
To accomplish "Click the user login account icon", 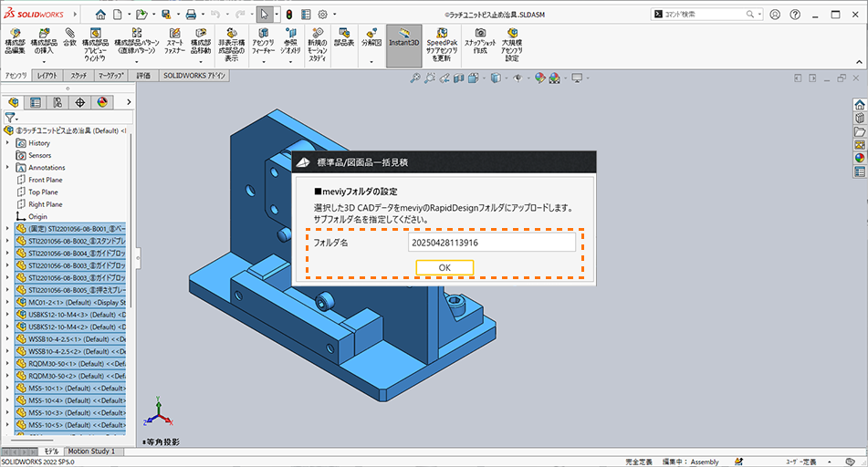I will point(775,15).
